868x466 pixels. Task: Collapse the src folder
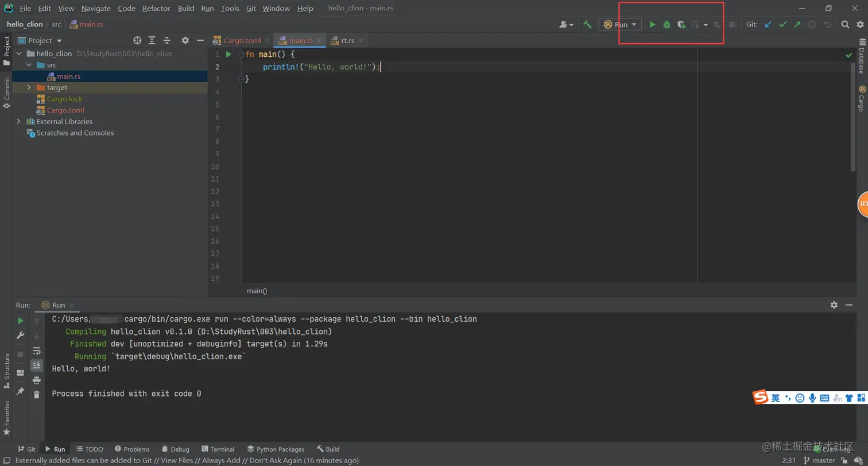click(x=29, y=65)
